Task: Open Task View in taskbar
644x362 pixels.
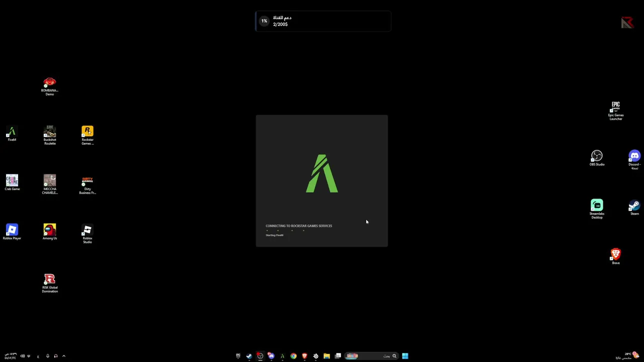Action: pos(338,356)
